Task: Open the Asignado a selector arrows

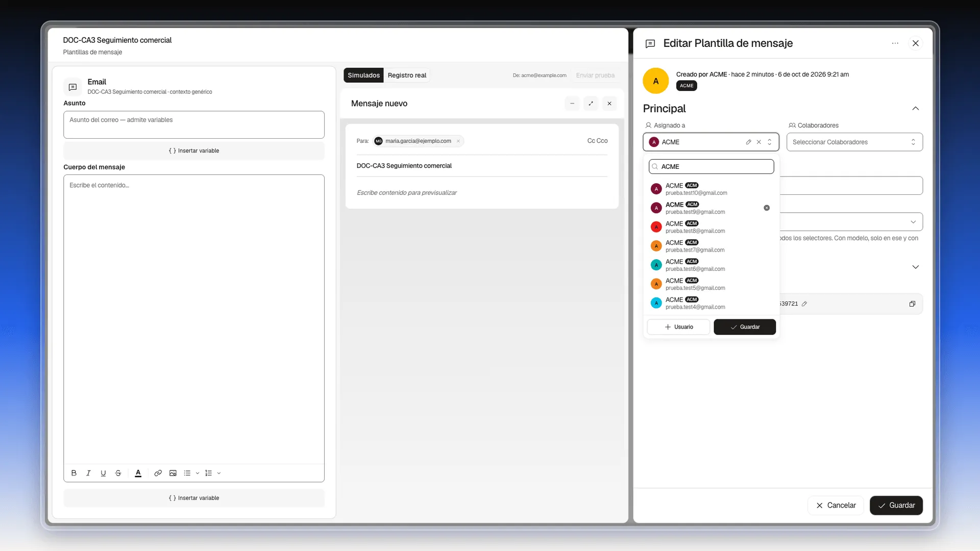Action: (x=770, y=142)
